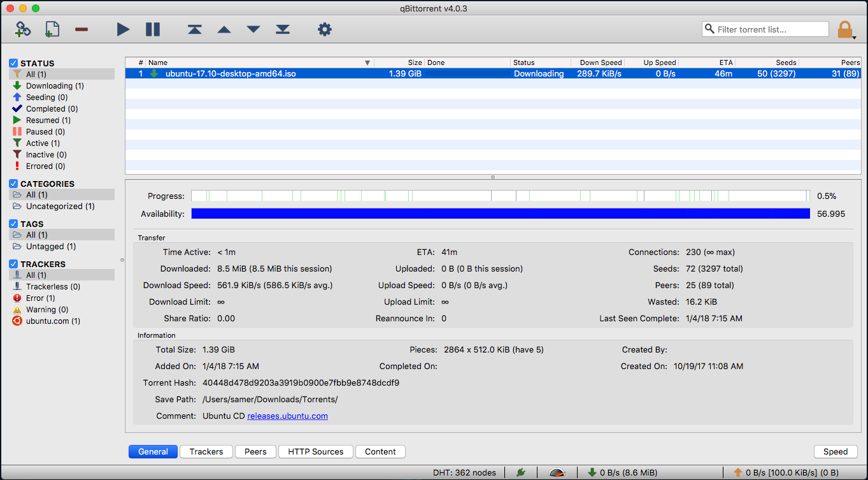Screen dimensions: 868x480
Task: Open a torrent file using toolbar icon
Action: [x=52, y=29]
